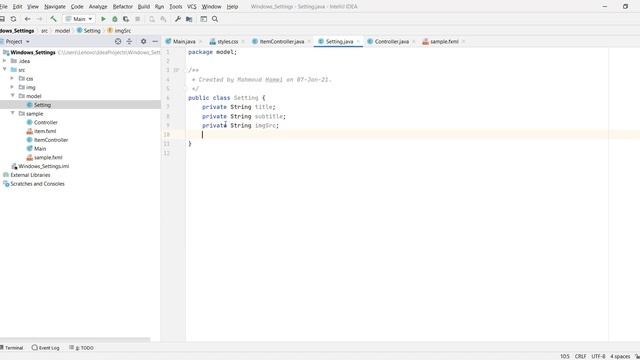
Task: Run with coverage icon in toolbar
Action: pos(126,19)
